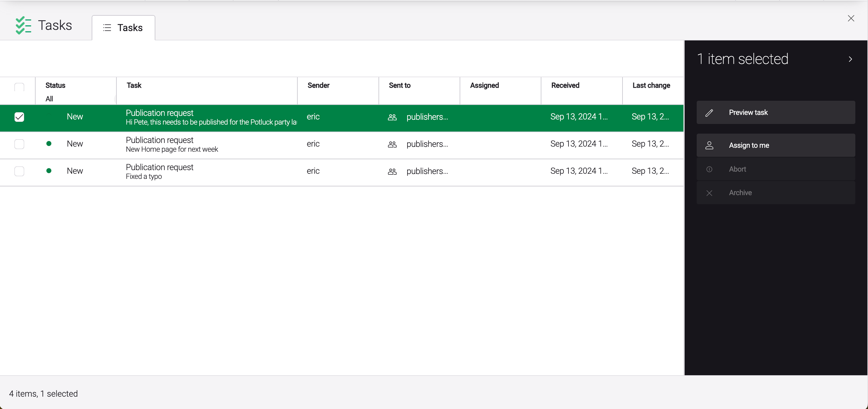Image resolution: width=868 pixels, height=409 pixels.
Task: Click the Archive action
Action: (x=776, y=193)
